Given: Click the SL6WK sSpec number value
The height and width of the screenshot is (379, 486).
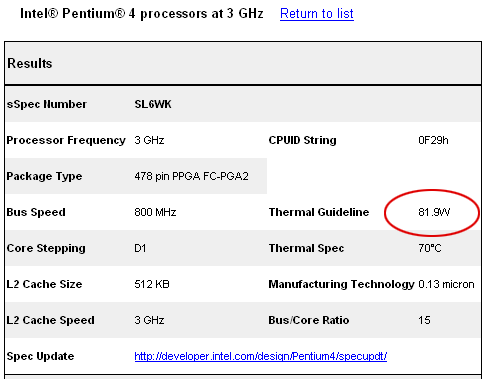Looking at the screenshot, I should click(x=153, y=104).
